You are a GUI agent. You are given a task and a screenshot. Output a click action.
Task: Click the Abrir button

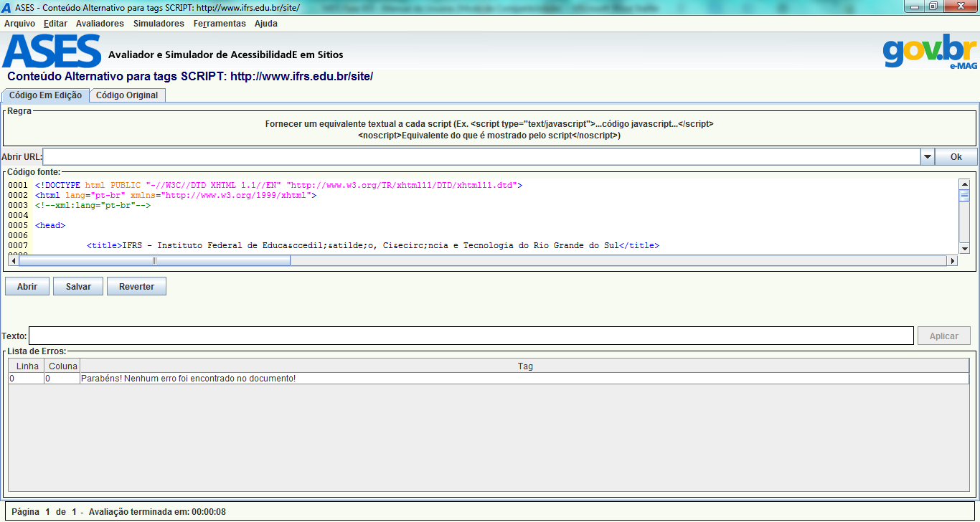point(27,286)
